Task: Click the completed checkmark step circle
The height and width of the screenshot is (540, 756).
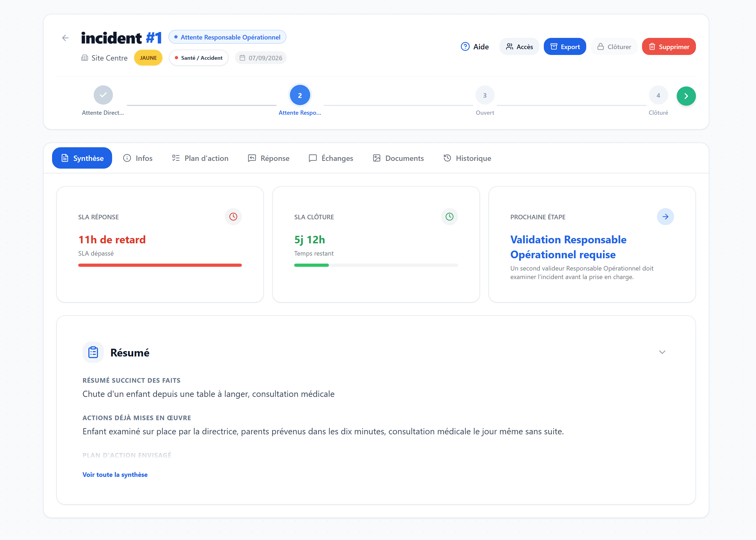Action: click(x=103, y=95)
